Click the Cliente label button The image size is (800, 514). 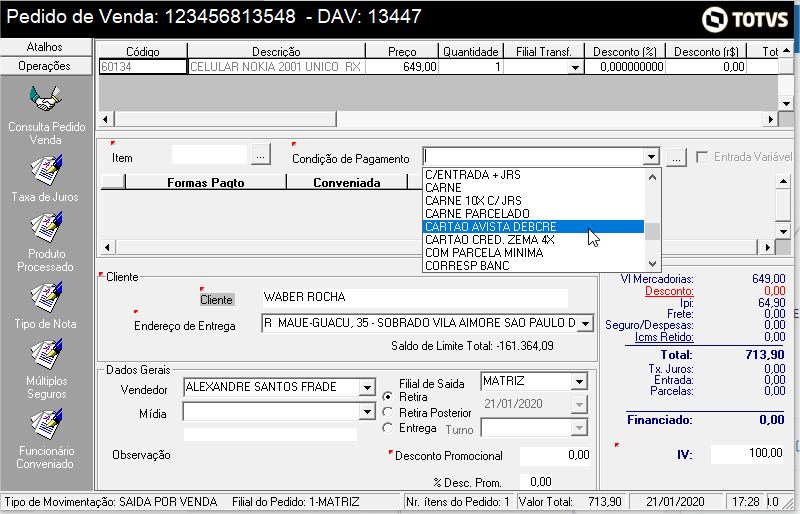[x=216, y=300]
